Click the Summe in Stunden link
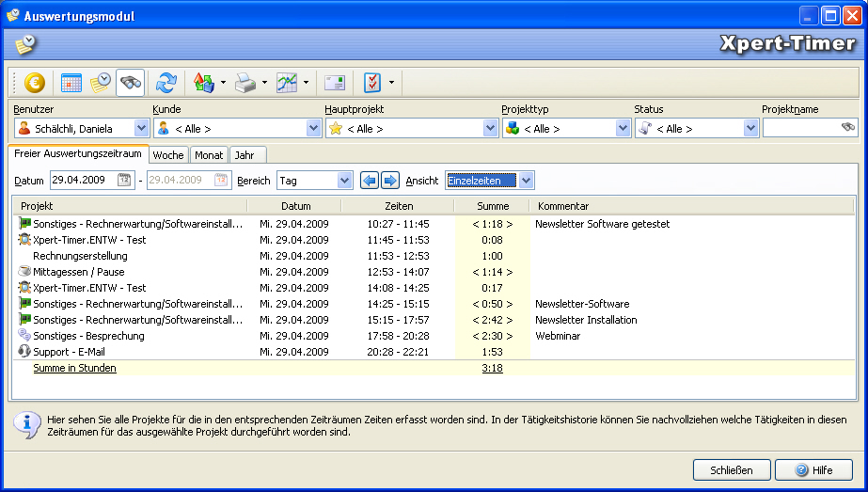Viewport: 868px width, 492px height. (x=74, y=367)
